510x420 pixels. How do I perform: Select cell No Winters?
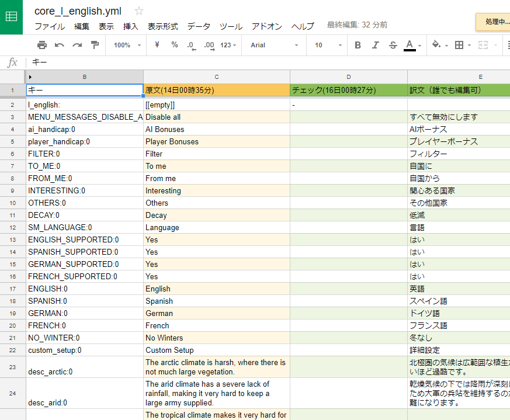pyautogui.click(x=217, y=338)
